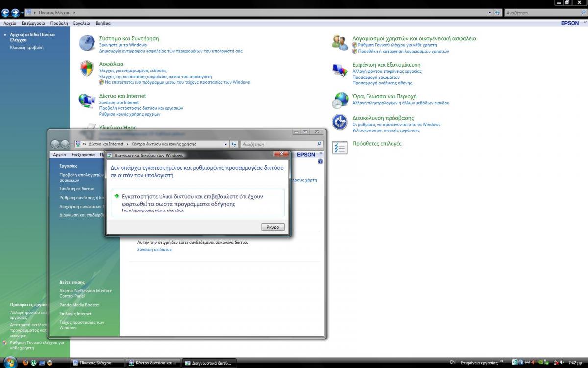Open Βελτιστοποίηση οπτικής εμφάνισης link
This screenshot has width=588, height=368.
pyautogui.click(x=386, y=131)
